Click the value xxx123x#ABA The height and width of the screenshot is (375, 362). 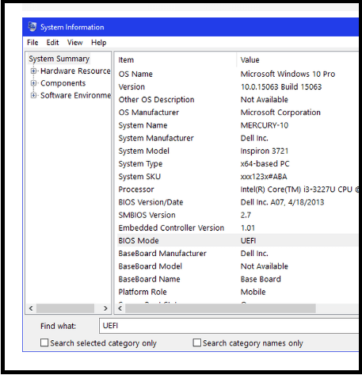(264, 177)
